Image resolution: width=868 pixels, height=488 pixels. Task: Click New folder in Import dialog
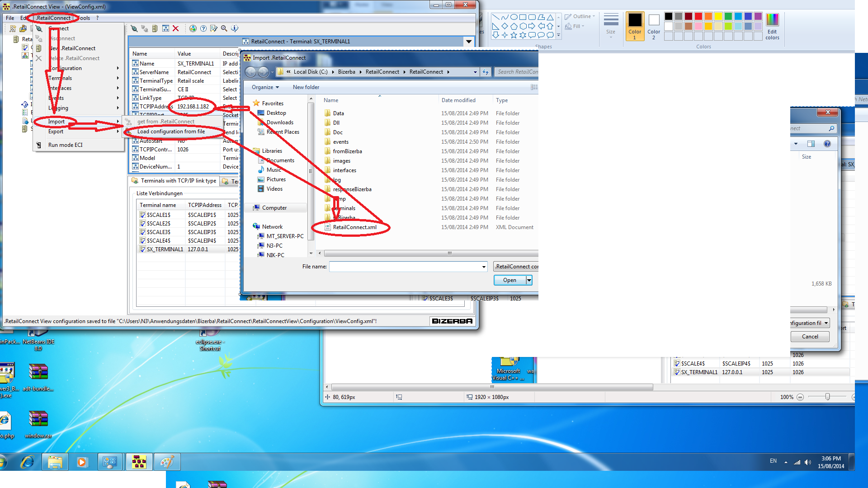(306, 87)
